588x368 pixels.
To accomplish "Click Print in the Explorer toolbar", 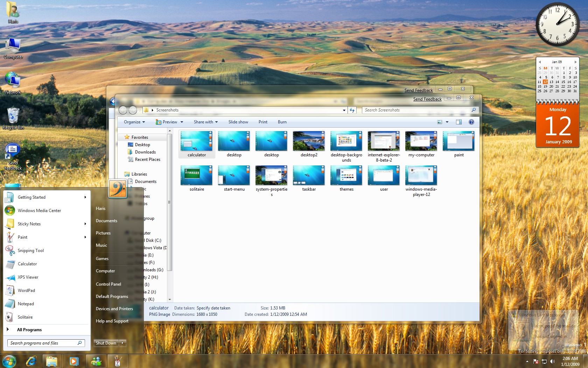I will pos(263,122).
